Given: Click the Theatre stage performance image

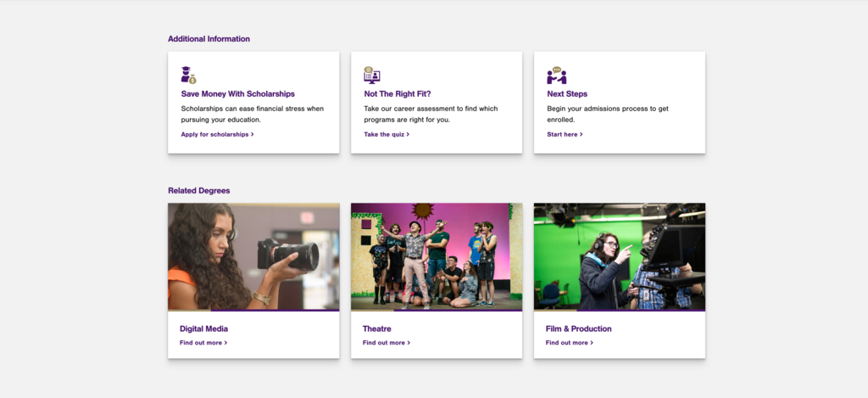Looking at the screenshot, I should (437, 256).
